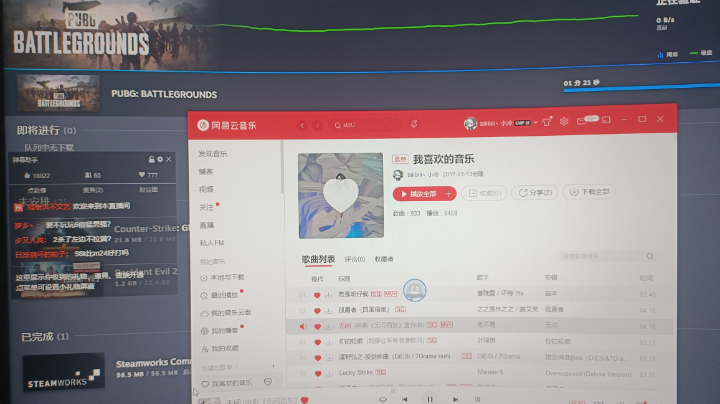The height and width of the screenshot is (404, 720).
Task: Open 发现音乐 in the sidebar
Action: click(x=213, y=154)
